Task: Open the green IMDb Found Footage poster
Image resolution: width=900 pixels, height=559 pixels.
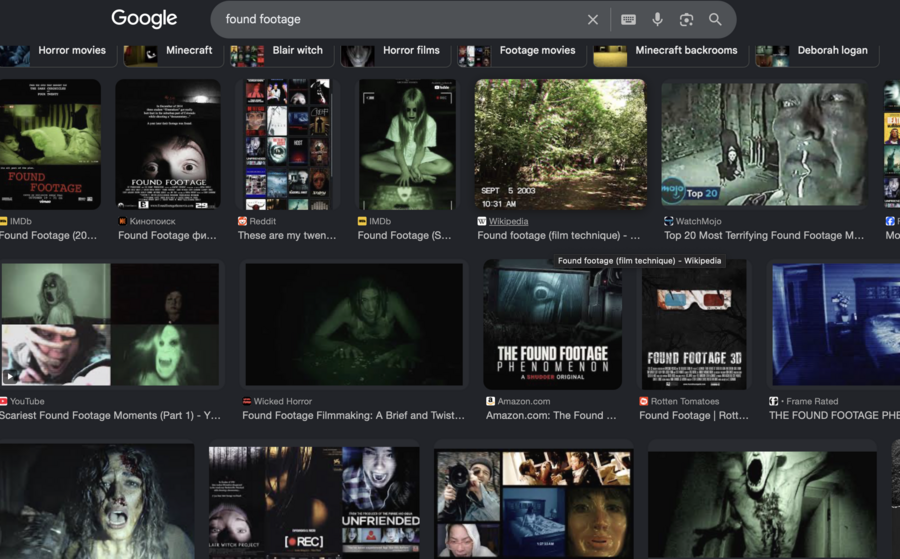Action: point(51,144)
